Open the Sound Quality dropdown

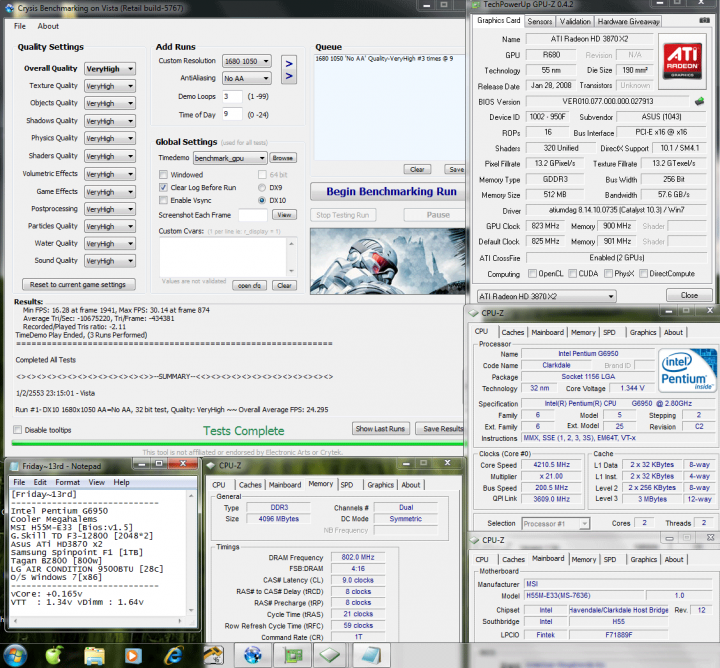point(110,261)
